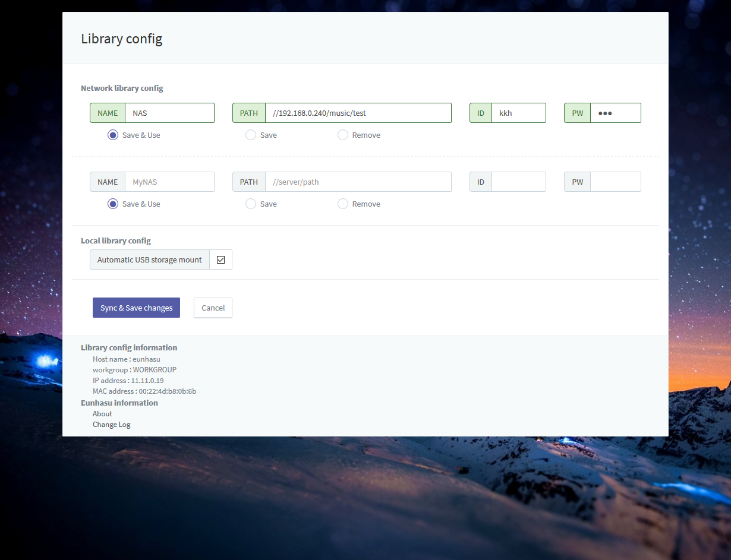This screenshot has height=560, width=731.
Task: Click the 'Automatic USB storage mount' label
Action: pyautogui.click(x=150, y=260)
